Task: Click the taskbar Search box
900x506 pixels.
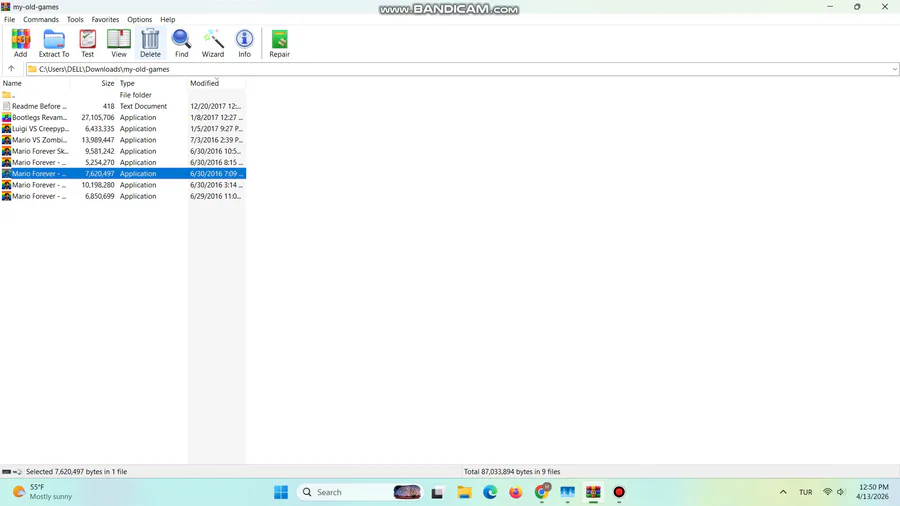Action: point(359,492)
